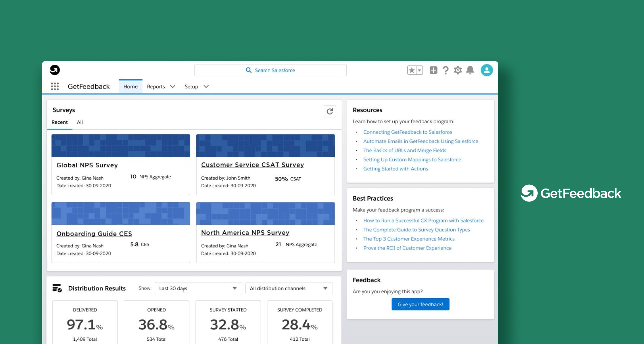Viewport: 644px width, 344px height.
Task: Open Connecting GetFeedback to Salesforce link
Action: click(x=407, y=132)
